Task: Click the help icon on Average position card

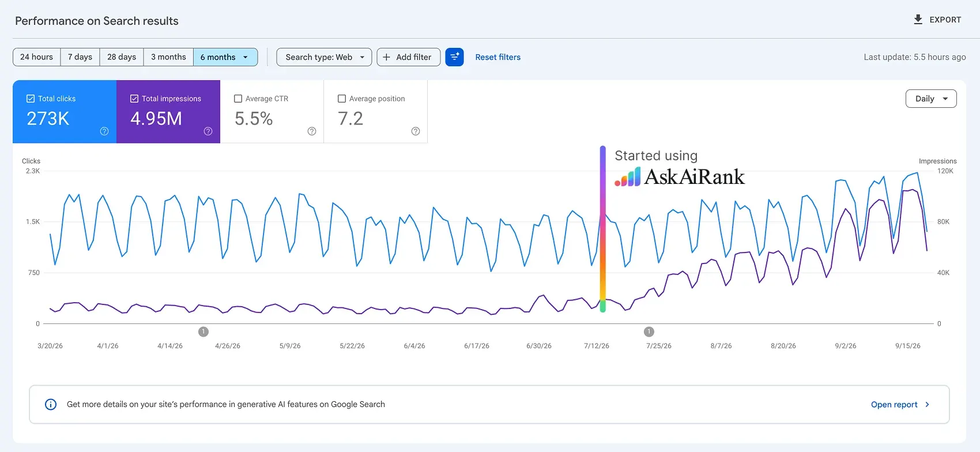Action: (416, 131)
